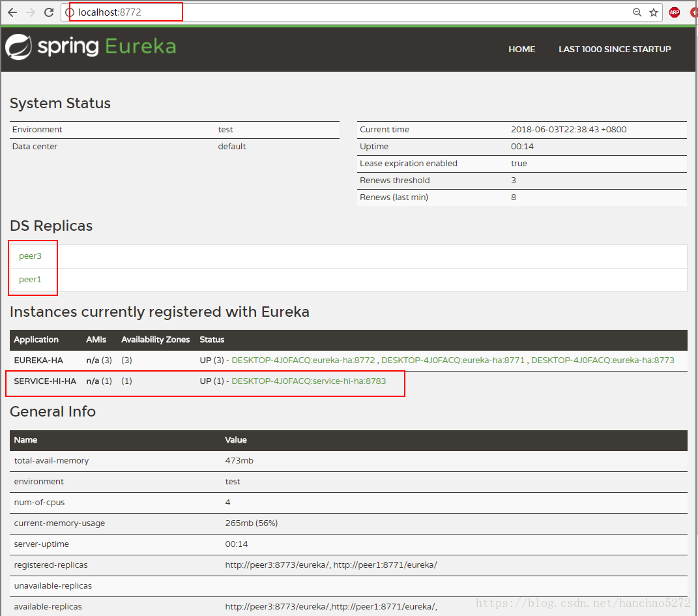Select the 'true' lease expiration value
The height and width of the screenshot is (616, 698).
[x=519, y=164]
